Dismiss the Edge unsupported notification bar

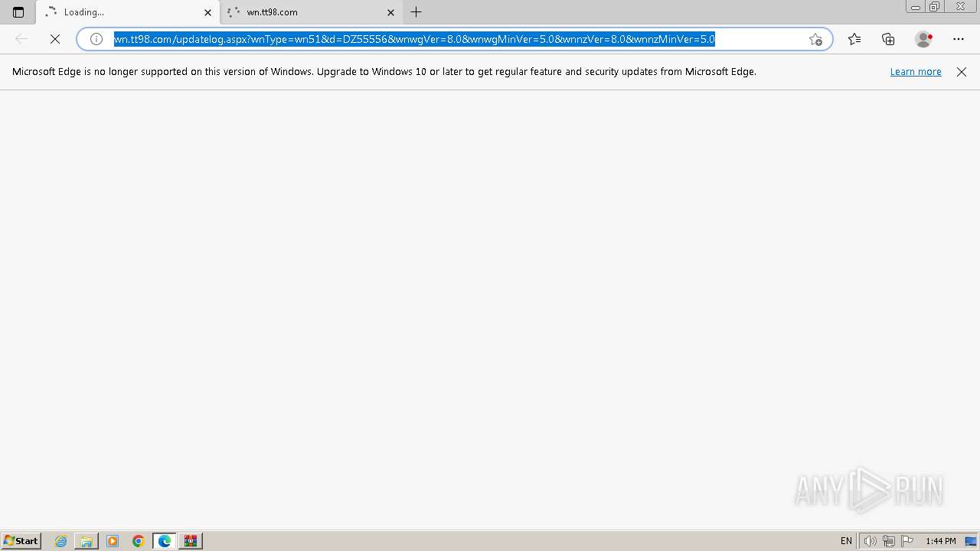click(962, 72)
